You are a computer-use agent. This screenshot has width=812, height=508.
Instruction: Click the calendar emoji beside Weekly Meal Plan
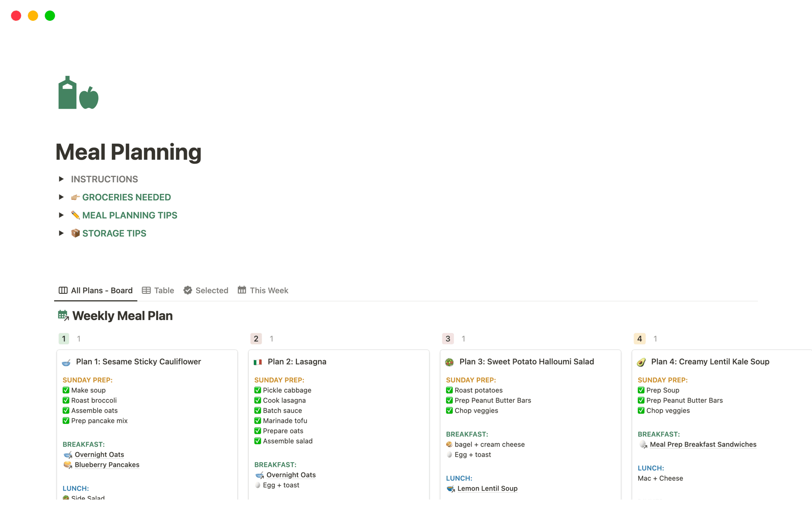pos(63,315)
